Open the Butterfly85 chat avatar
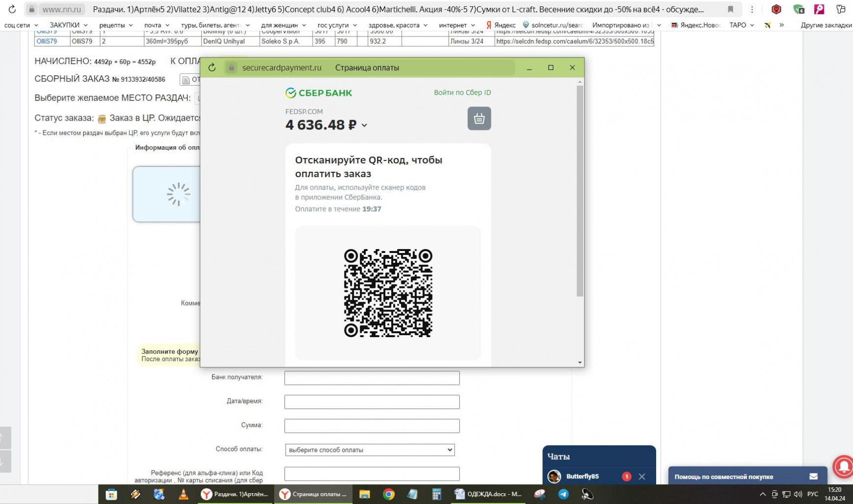This screenshot has width=853, height=504. click(x=554, y=476)
